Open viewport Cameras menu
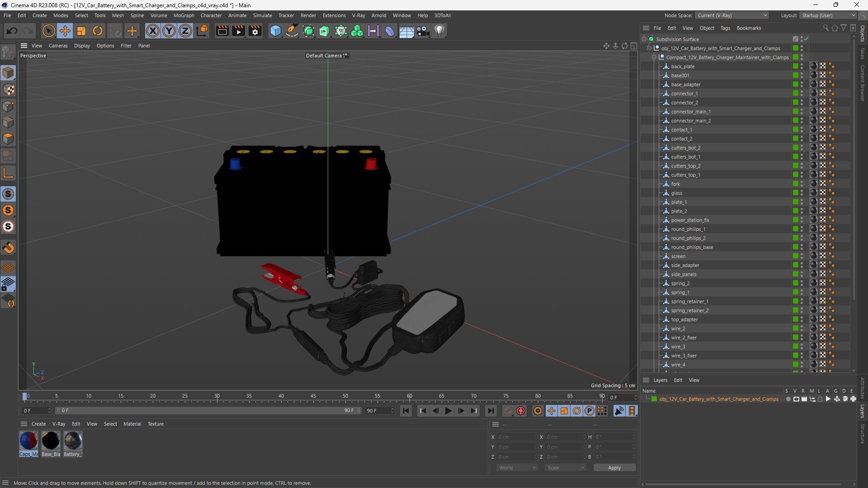This screenshot has width=868, height=488. click(58, 46)
